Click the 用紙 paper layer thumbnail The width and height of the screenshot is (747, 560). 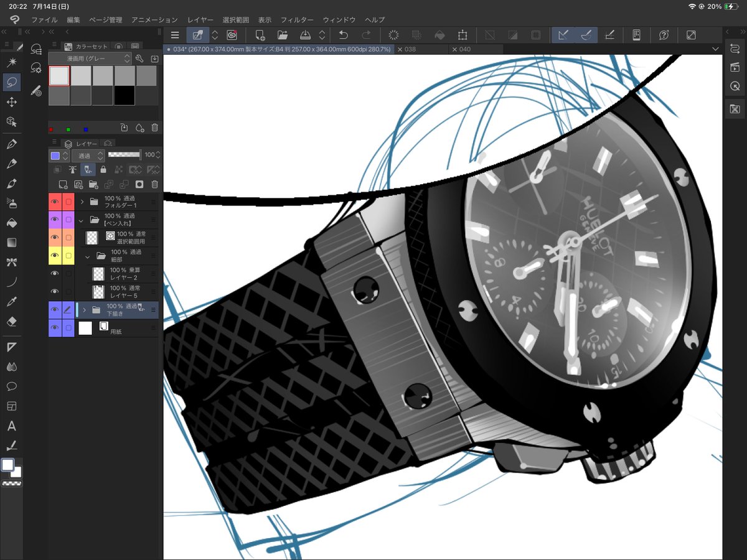85,328
